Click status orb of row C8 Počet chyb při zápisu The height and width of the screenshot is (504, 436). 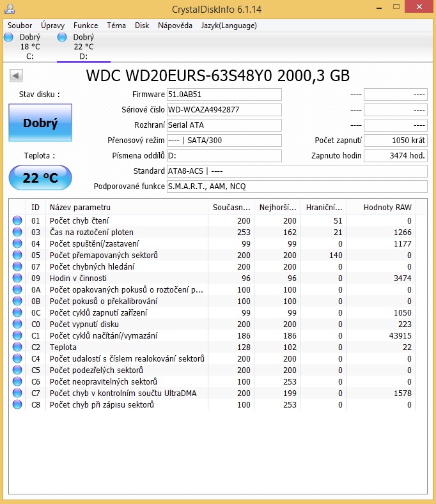coord(17,404)
